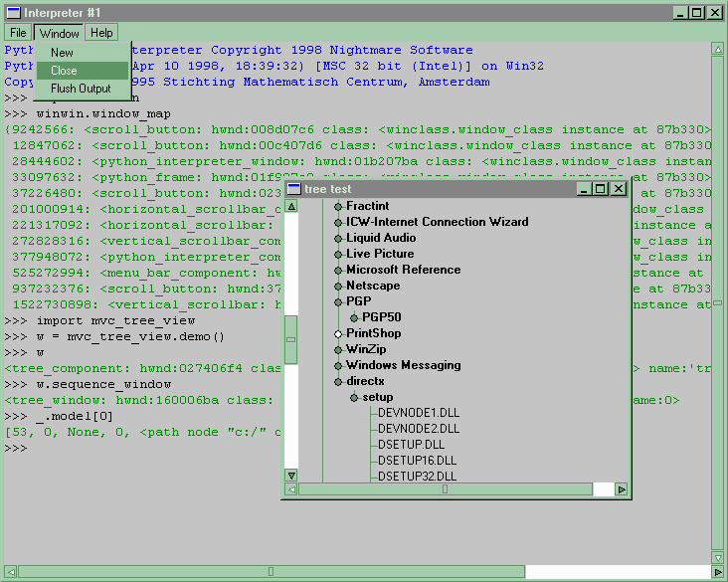Select DSETUP.DLL file in the tree
The width and height of the screenshot is (728, 582).
411,444
